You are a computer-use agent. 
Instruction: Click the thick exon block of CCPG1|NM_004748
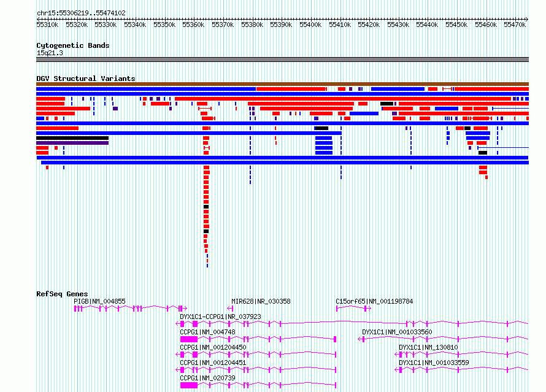(189, 339)
